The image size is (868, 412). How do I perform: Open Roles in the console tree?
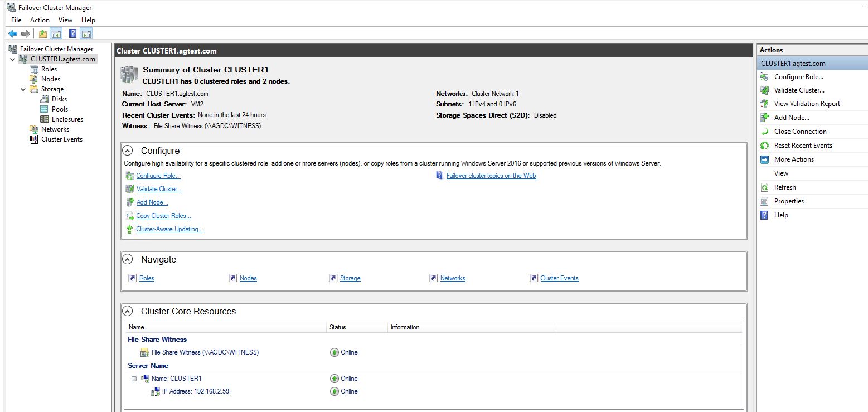(x=49, y=69)
